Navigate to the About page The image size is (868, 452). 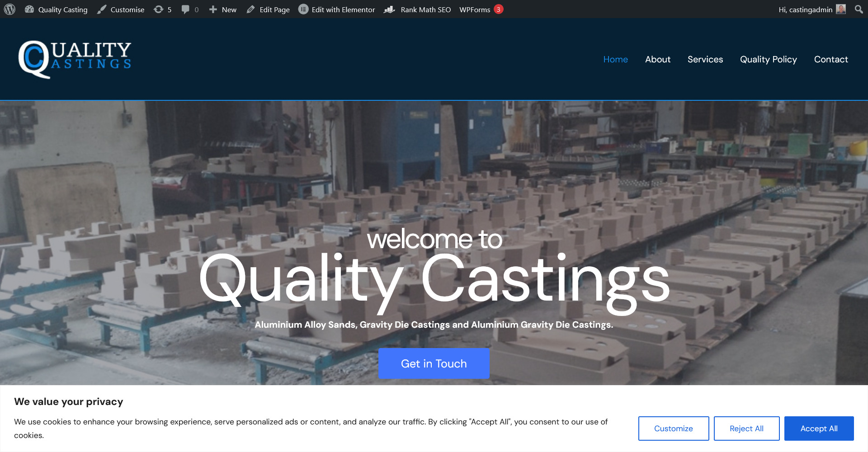(658, 59)
